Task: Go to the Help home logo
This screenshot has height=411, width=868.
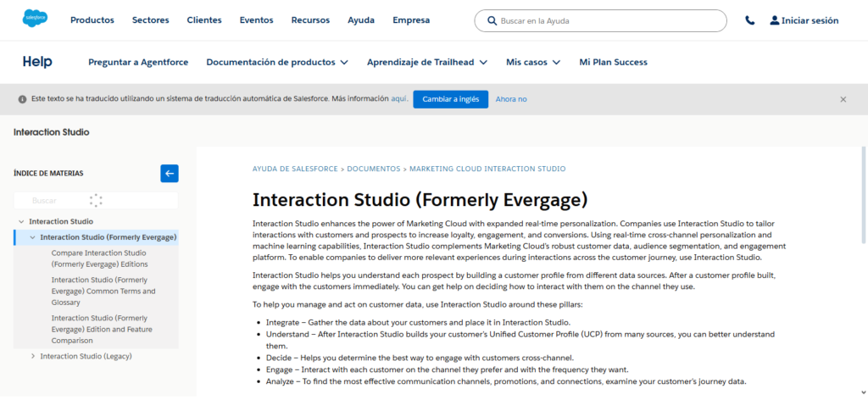Action: pyautogui.click(x=37, y=62)
